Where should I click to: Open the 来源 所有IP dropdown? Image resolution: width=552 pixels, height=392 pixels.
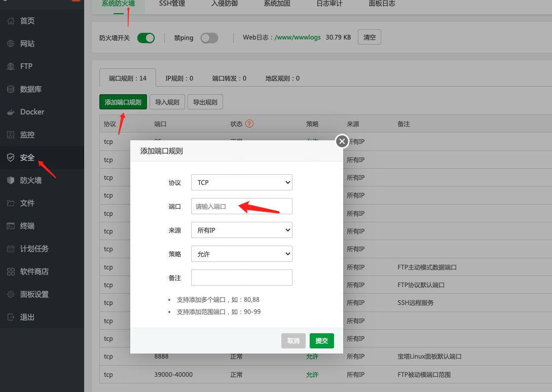(x=241, y=230)
